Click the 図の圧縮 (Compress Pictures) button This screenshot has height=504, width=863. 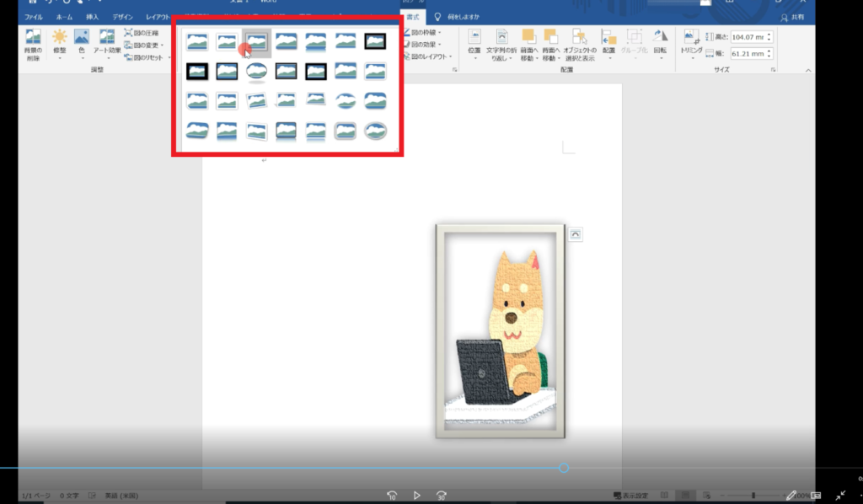pyautogui.click(x=142, y=33)
